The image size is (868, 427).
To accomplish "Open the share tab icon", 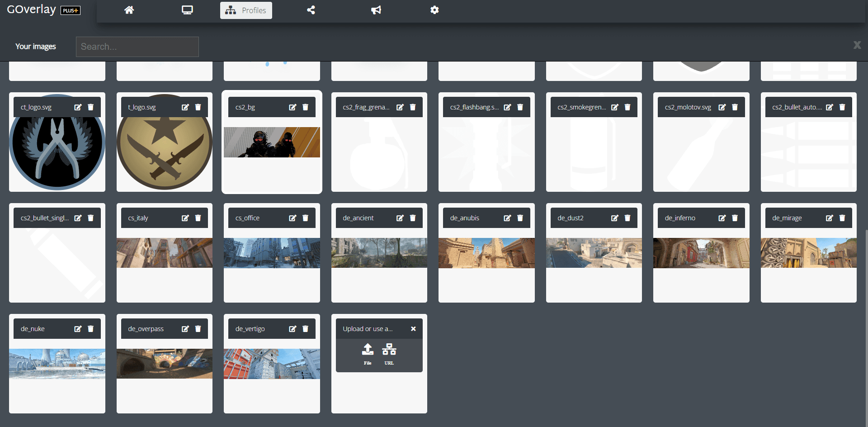I will click(x=311, y=10).
